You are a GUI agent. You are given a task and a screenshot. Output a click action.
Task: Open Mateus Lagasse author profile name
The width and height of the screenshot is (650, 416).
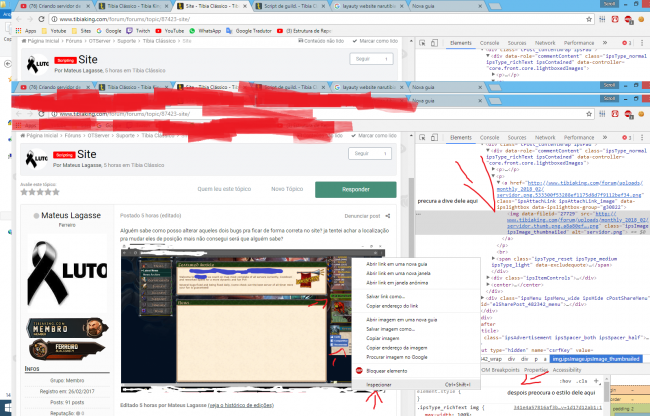[x=71, y=215]
